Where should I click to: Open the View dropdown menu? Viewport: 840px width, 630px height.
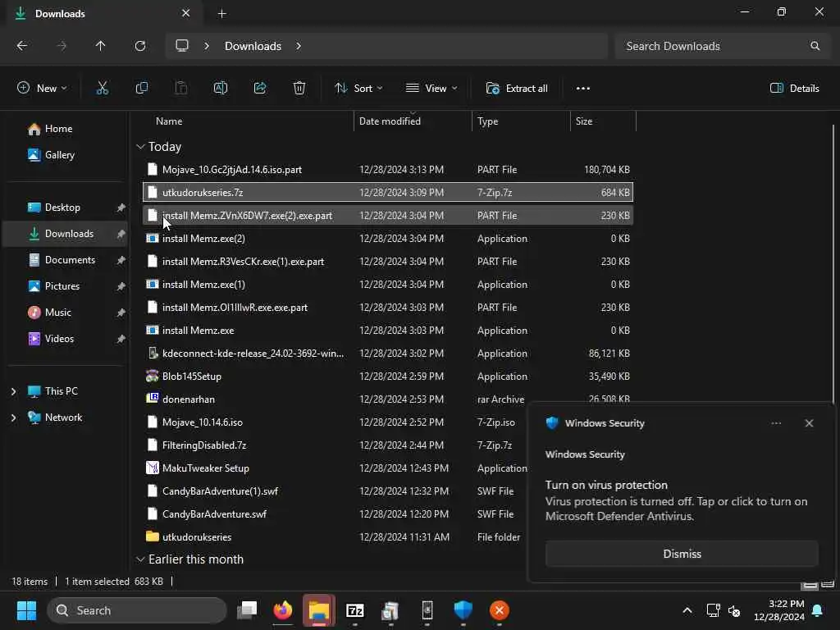coord(431,89)
